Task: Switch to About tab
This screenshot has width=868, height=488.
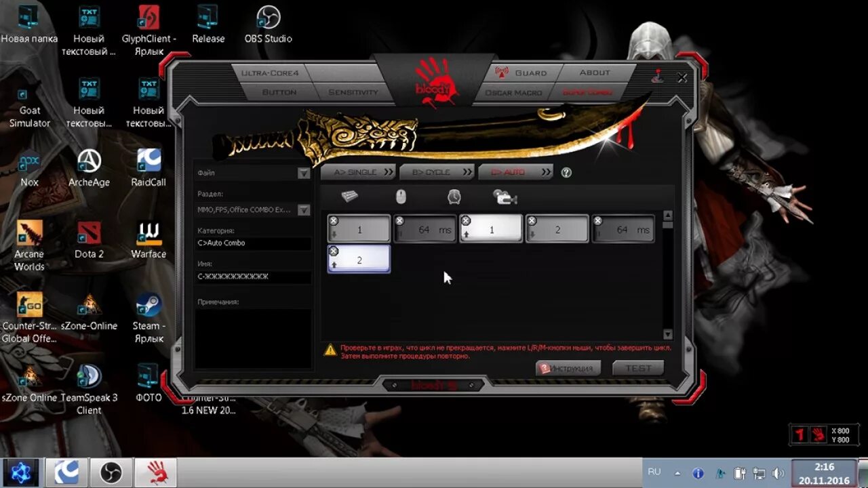Action: (595, 73)
